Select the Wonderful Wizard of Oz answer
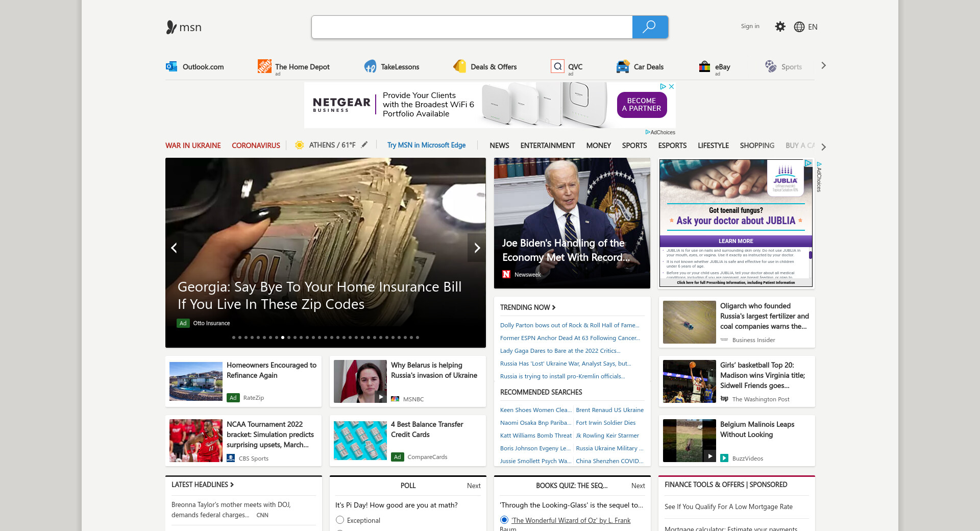980x531 pixels. click(504, 520)
